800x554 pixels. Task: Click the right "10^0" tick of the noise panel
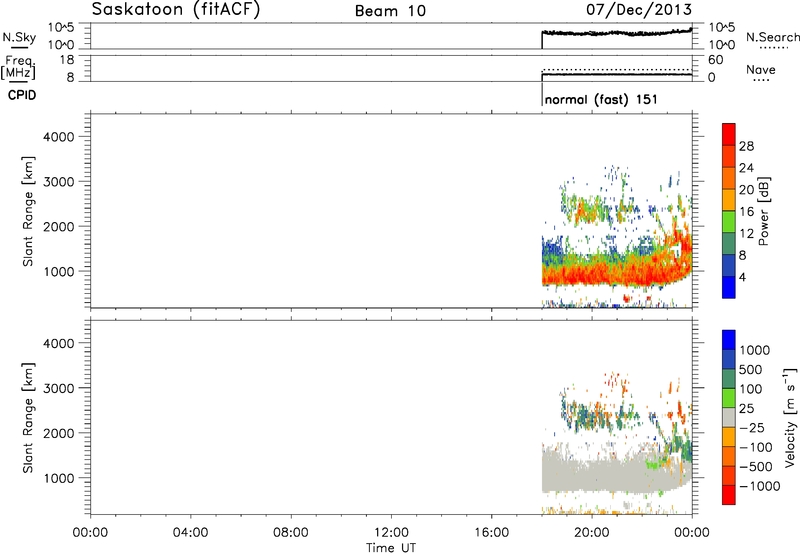tap(721, 45)
